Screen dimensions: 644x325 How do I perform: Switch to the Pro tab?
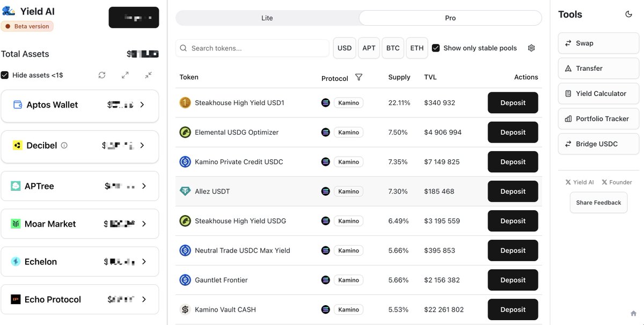[x=450, y=18]
